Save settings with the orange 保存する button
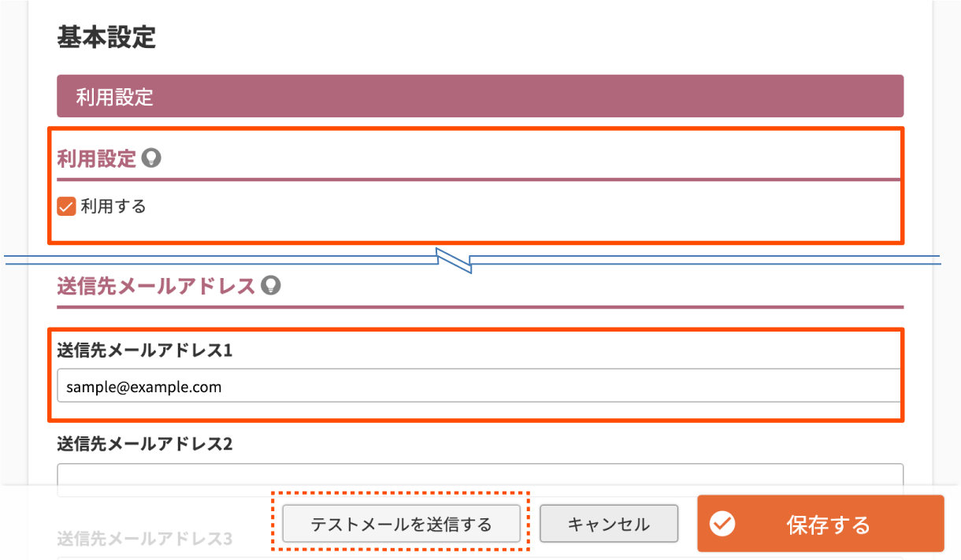Screen dimensions: 961x560 pyautogui.click(x=820, y=524)
